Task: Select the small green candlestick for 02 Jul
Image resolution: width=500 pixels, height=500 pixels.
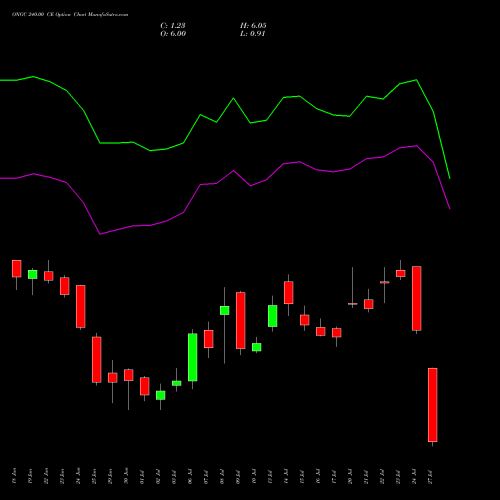Action: coord(161,395)
